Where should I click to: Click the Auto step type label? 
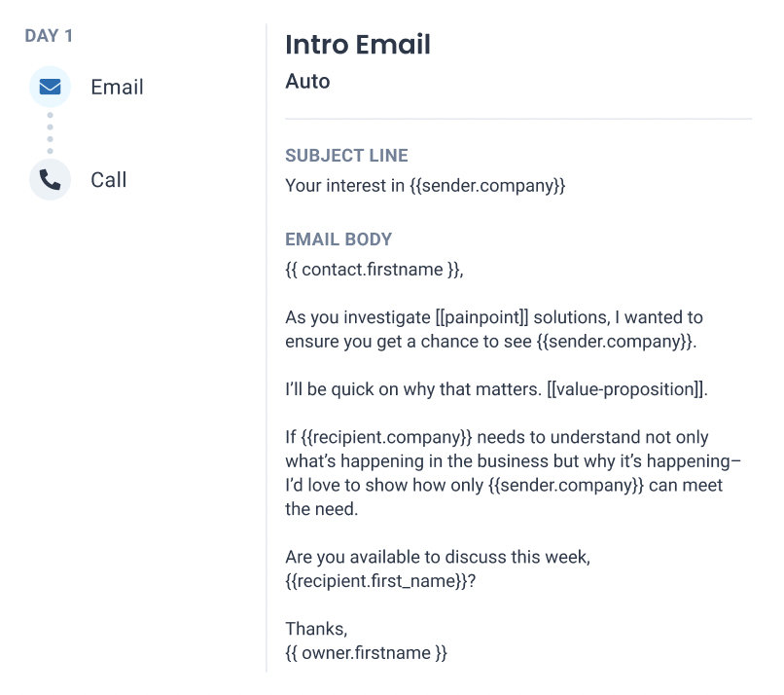pos(307,81)
